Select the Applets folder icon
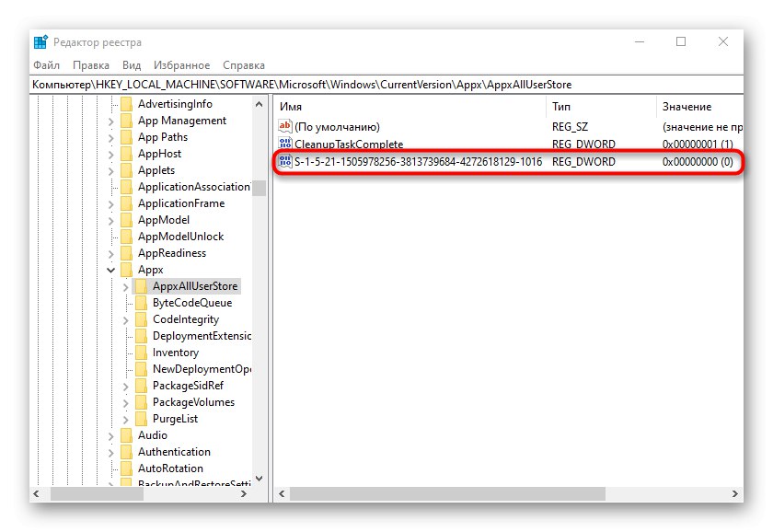 [127, 170]
